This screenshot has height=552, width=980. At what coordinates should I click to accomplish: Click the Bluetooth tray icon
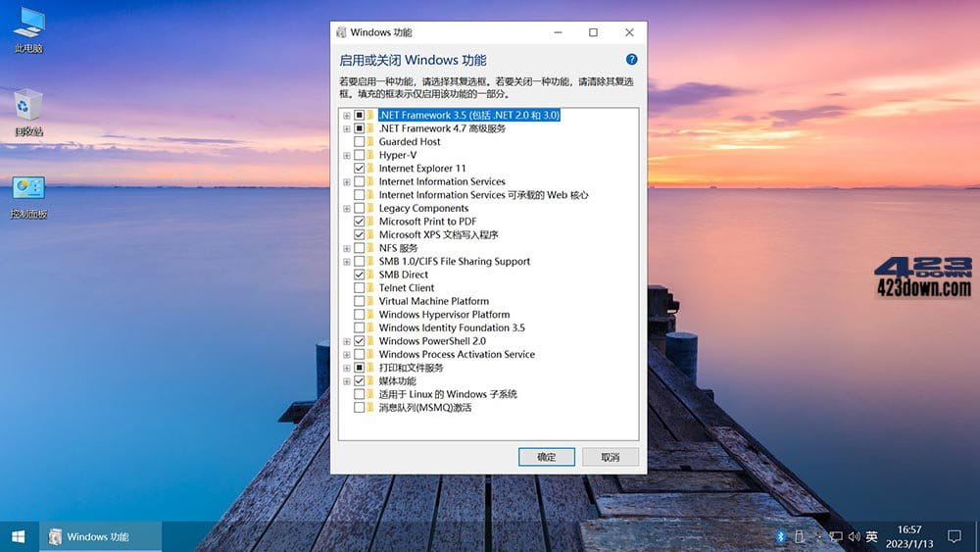(x=780, y=536)
